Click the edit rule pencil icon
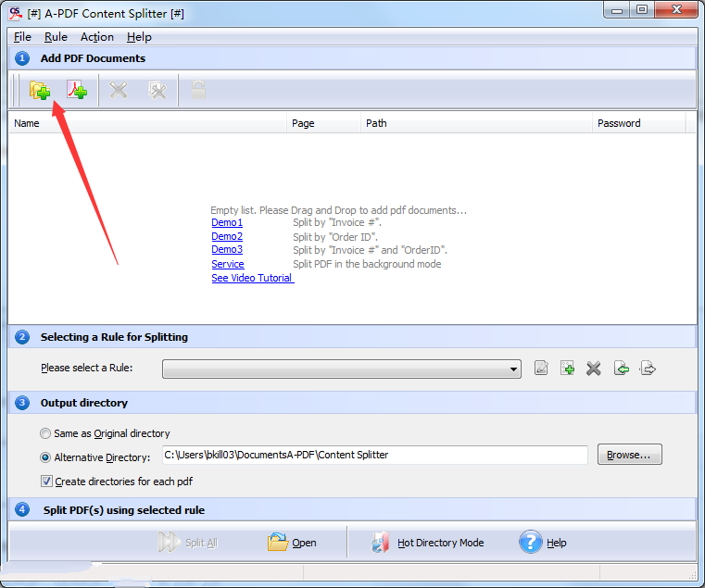Image resolution: width=705 pixels, height=588 pixels. [541, 369]
